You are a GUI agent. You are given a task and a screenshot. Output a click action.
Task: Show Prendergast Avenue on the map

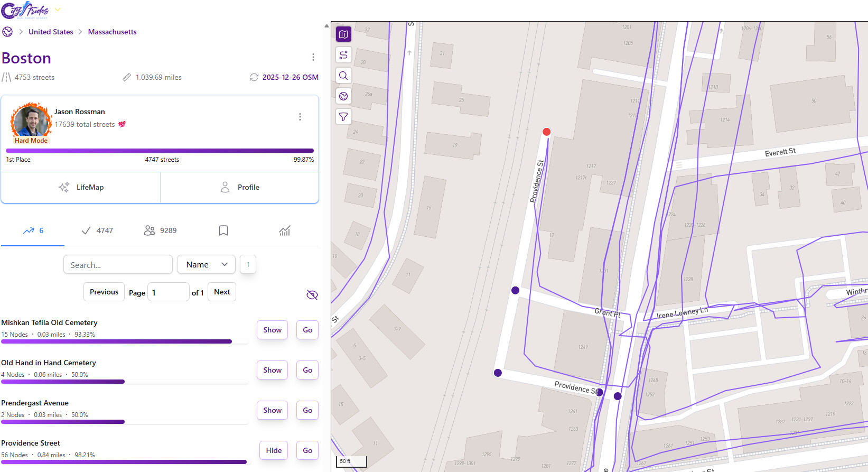pyautogui.click(x=272, y=410)
